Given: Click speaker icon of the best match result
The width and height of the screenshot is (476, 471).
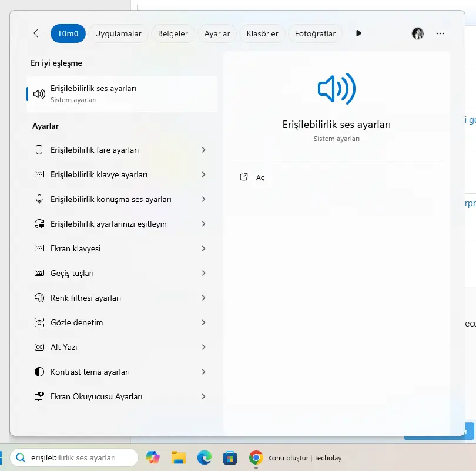Looking at the screenshot, I should [39, 94].
